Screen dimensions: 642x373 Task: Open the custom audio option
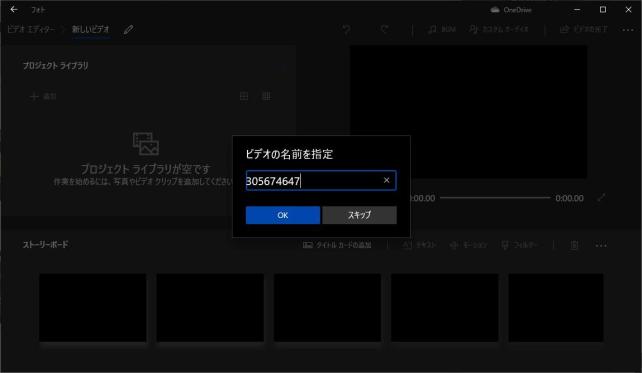click(x=499, y=29)
